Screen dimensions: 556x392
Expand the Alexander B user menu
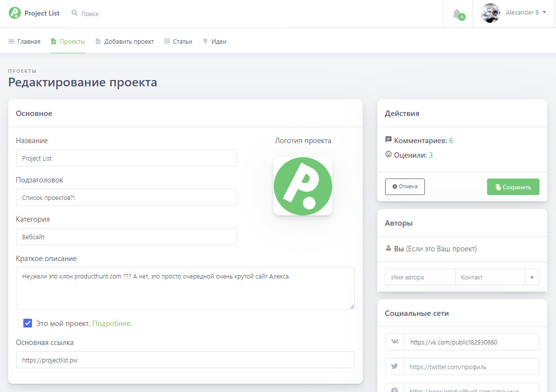(526, 13)
